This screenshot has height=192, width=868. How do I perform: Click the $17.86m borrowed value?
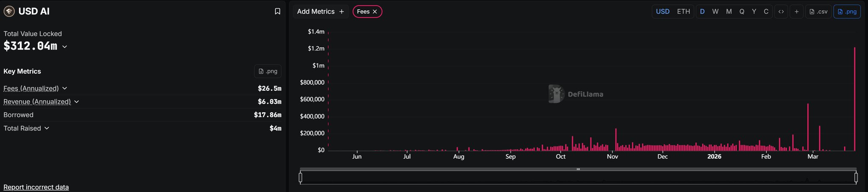267,115
